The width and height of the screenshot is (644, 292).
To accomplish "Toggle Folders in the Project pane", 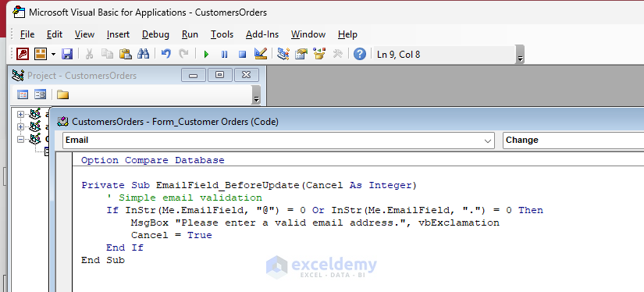I will coord(62,95).
